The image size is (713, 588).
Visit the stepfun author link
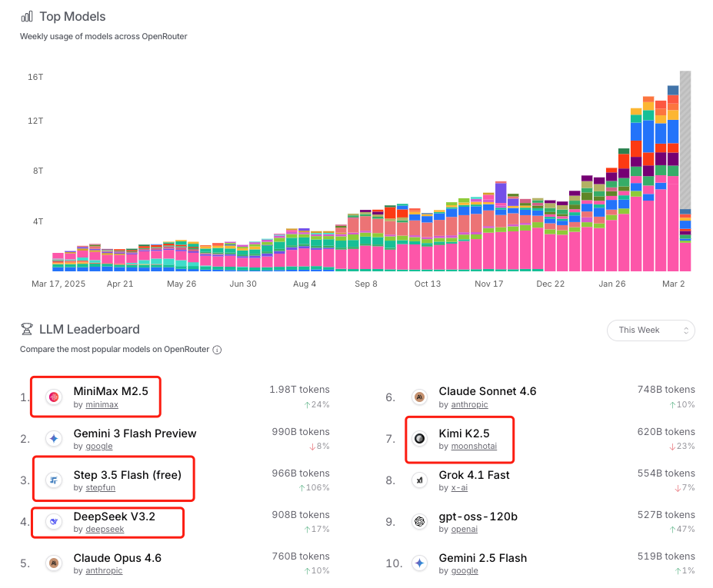99,487
